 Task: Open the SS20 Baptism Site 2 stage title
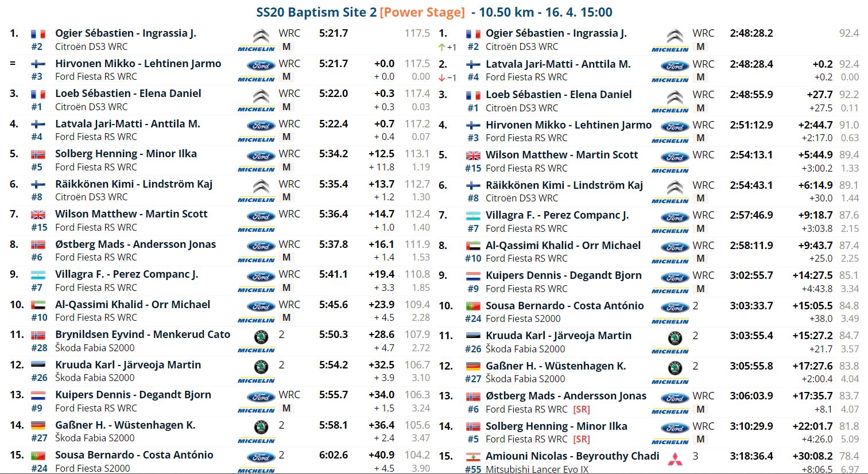(316, 12)
